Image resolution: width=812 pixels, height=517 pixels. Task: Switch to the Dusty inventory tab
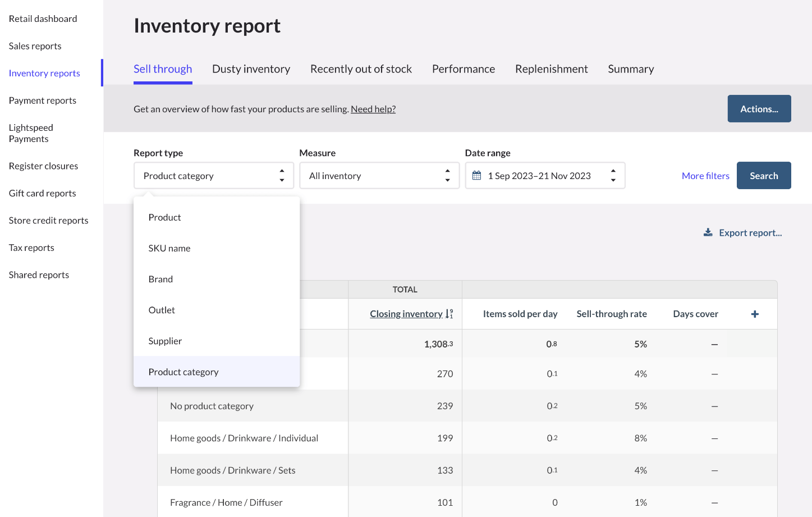click(x=251, y=68)
